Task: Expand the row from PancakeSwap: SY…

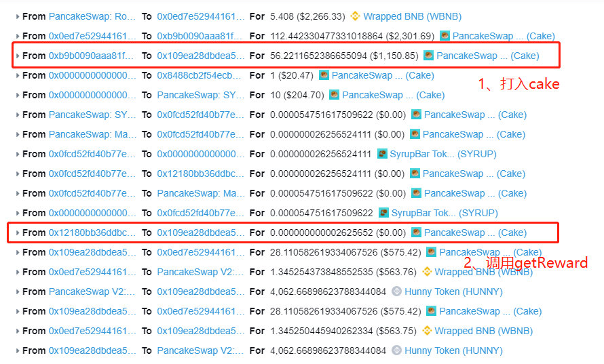Action: (x=18, y=115)
